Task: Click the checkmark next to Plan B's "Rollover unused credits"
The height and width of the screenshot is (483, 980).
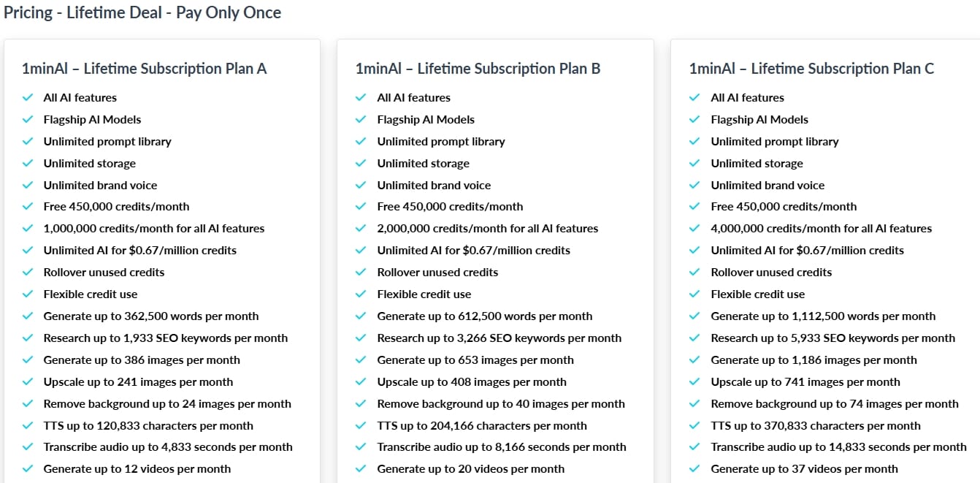Action: (x=361, y=272)
